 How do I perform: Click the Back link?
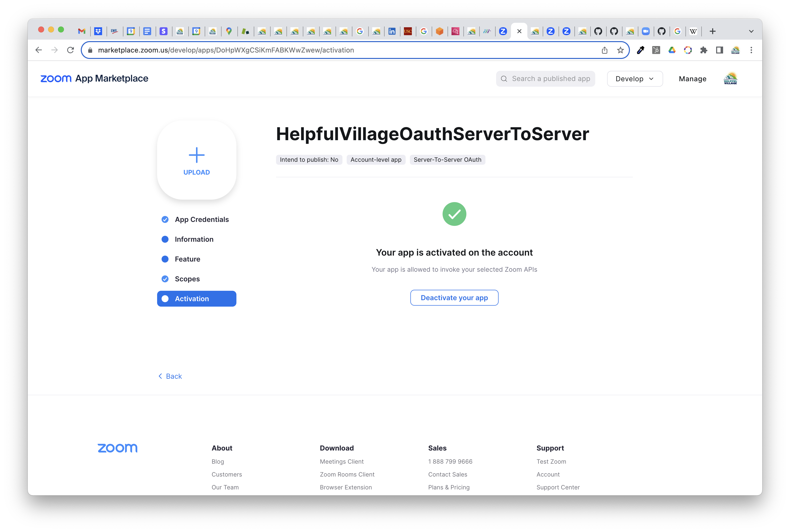click(170, 376)
